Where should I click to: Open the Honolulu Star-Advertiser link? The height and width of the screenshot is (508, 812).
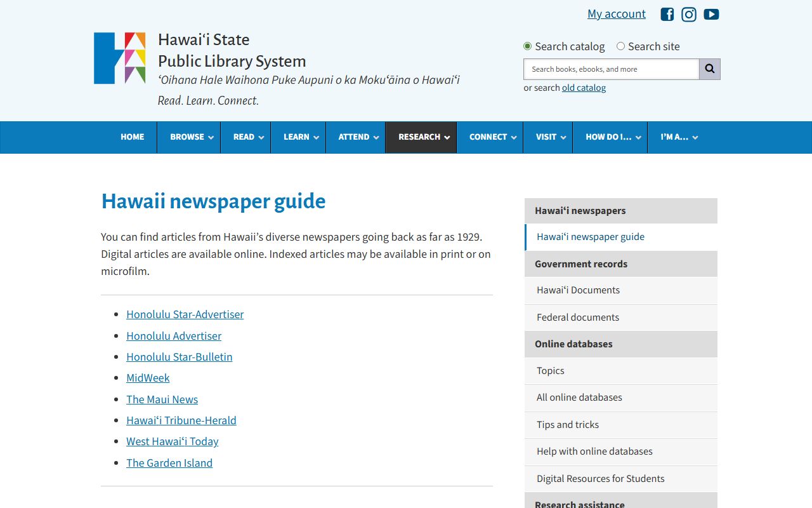click(185, 314)
